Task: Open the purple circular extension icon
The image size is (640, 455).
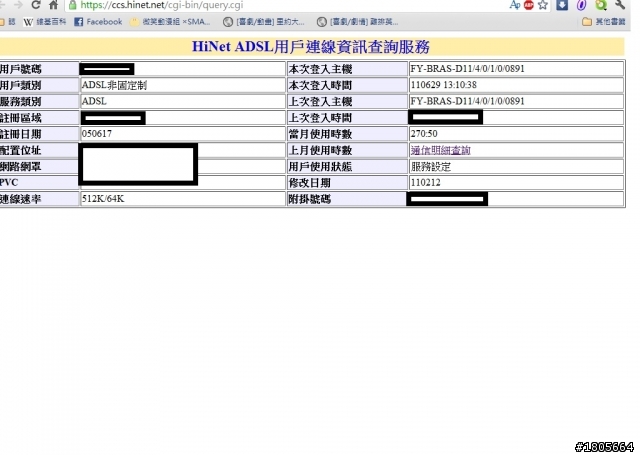Action: [582, 5]
